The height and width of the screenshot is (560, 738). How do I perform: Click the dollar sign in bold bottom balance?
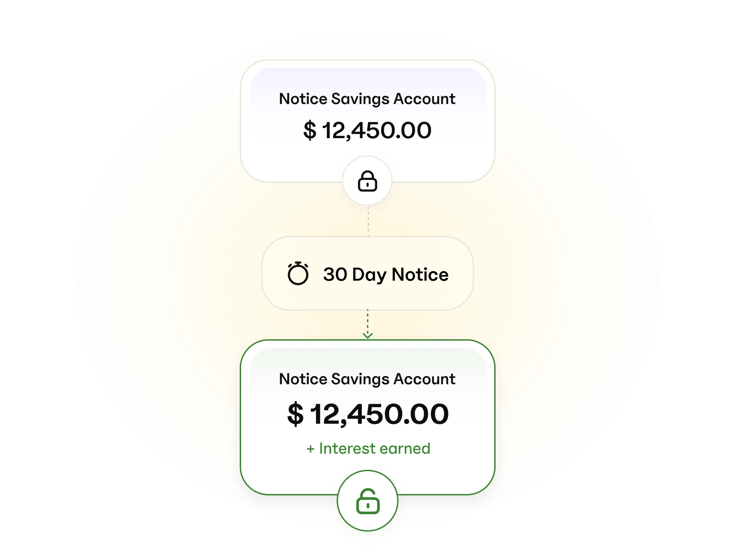pyautogui.click(x=295, y=414)
